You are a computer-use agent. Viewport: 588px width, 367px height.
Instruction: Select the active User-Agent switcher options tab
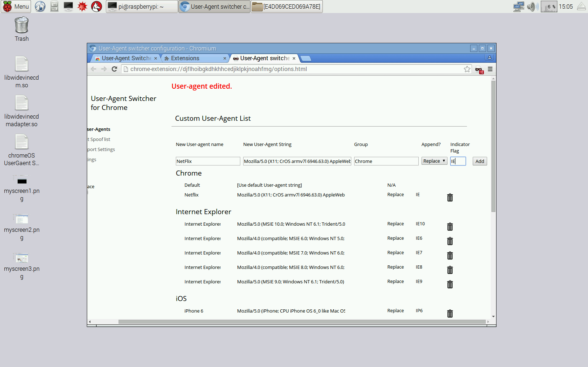pyautogui.click(x=264, y=58)
